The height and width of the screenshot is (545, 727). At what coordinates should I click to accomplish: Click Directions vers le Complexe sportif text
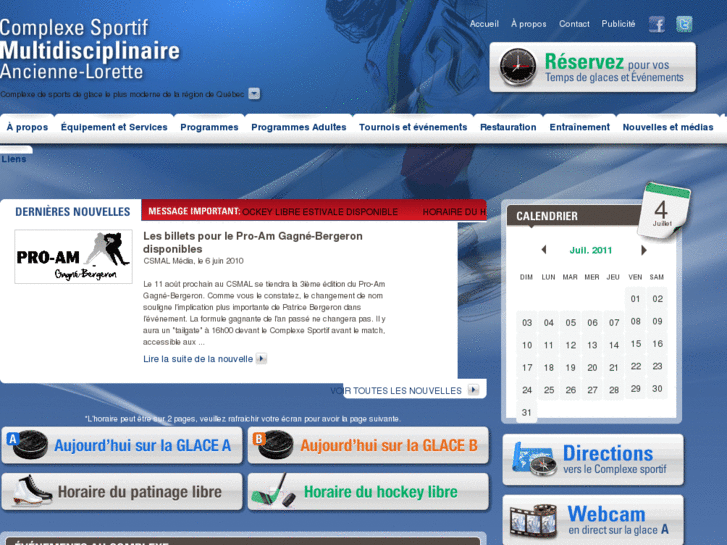pos(614,459)
